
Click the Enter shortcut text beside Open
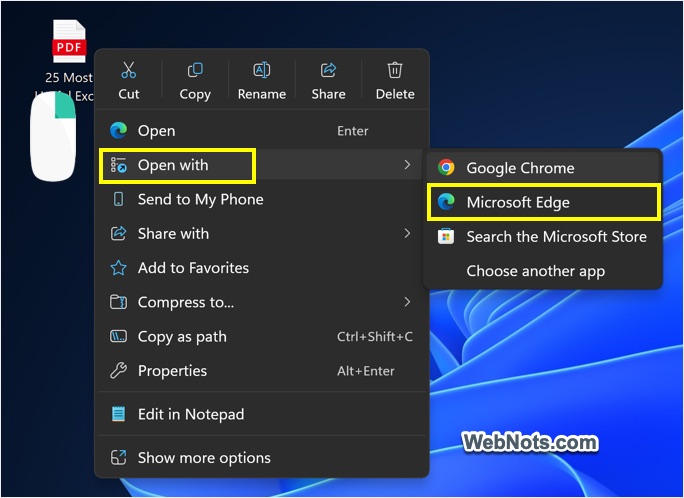point(352,131)
